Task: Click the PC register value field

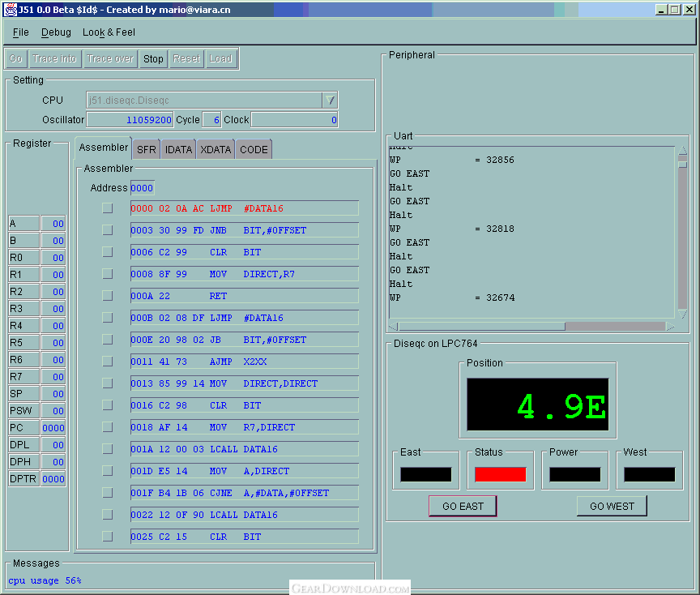Action: point(53,427)
